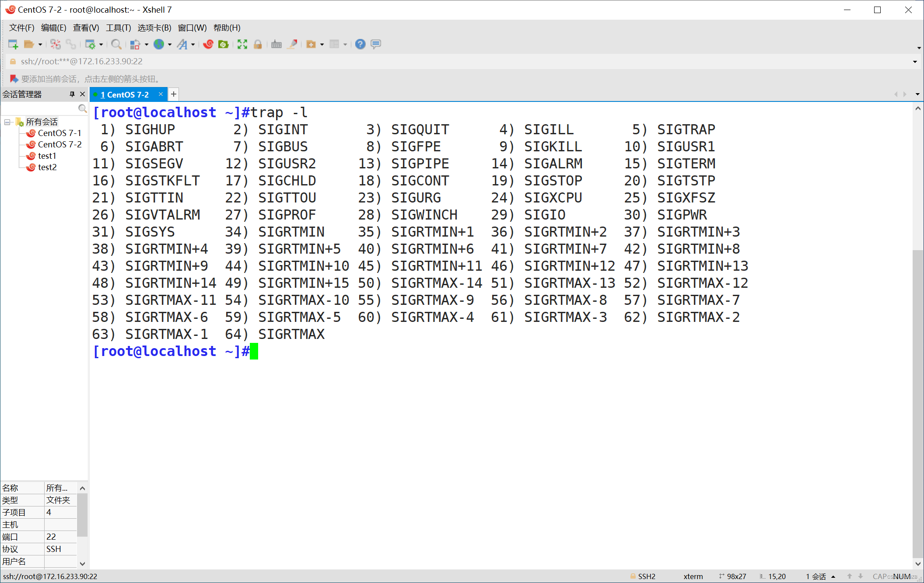The height and width of the screenshot is (583, 924).
Task: Toggle the screen lock padlock icon
Action: click(x=258, y=44)
